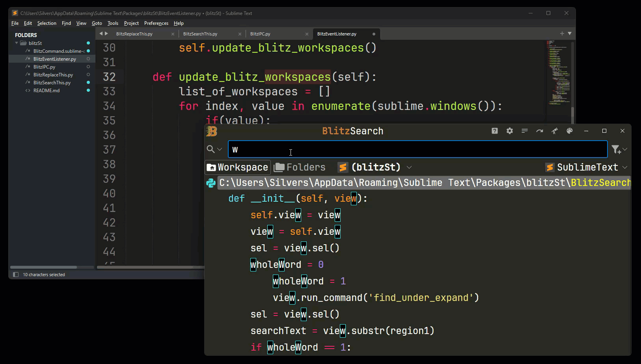The image size is (641, 364).
Task: Click the lines list icon in BlitzSearch header
Action: click(525, 131)
